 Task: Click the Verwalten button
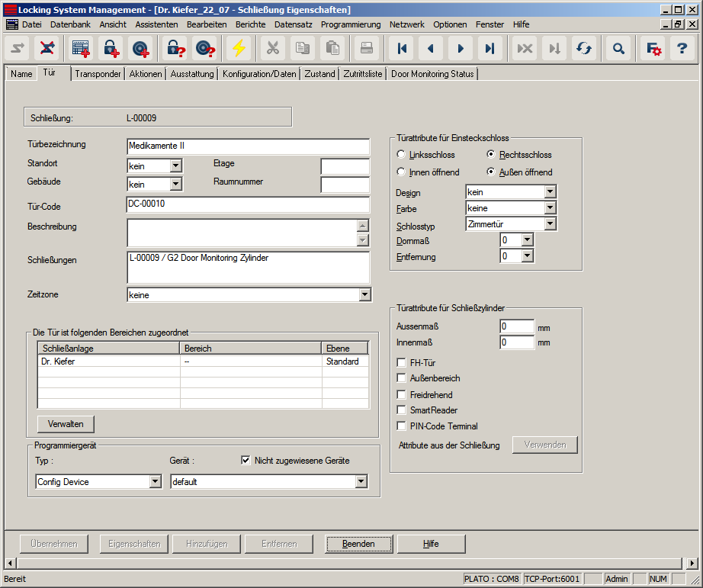coord(66,423)
